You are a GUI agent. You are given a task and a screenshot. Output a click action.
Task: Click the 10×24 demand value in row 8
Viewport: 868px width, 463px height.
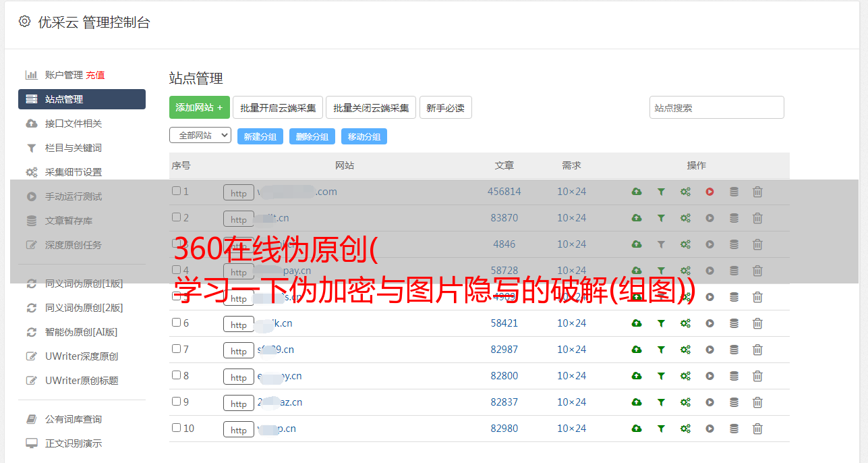pyautogui.click(x=572, y=376)
